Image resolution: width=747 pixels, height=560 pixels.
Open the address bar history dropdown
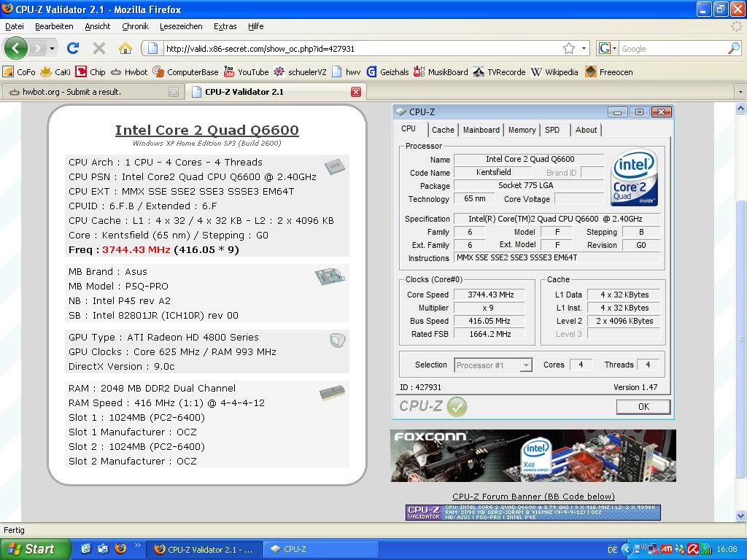[584, 49]
